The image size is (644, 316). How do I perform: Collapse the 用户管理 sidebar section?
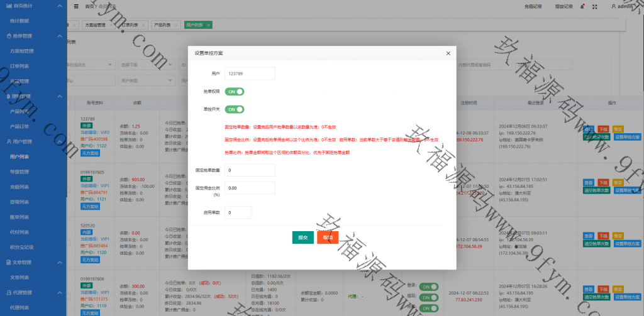click(58, 141)
